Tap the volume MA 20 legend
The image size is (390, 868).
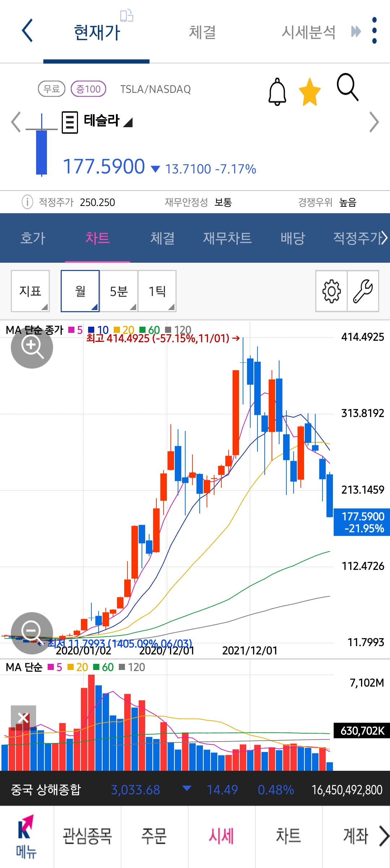(78, 667)
